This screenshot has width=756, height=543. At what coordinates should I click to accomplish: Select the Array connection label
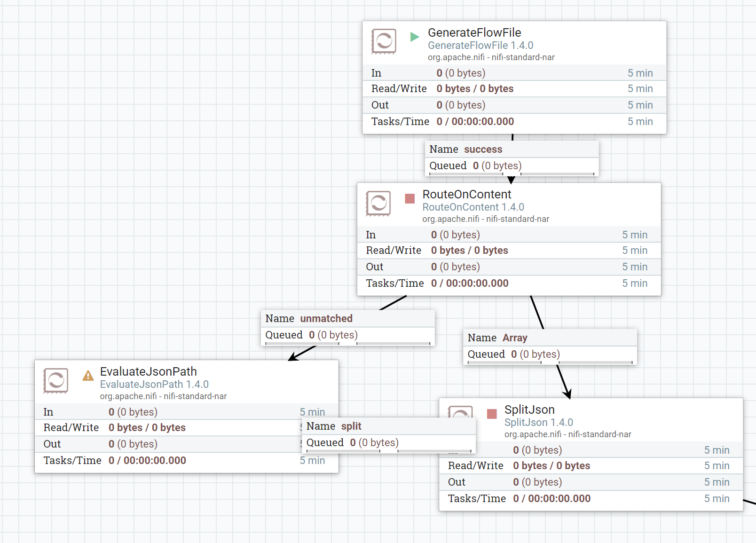(515, 338)
